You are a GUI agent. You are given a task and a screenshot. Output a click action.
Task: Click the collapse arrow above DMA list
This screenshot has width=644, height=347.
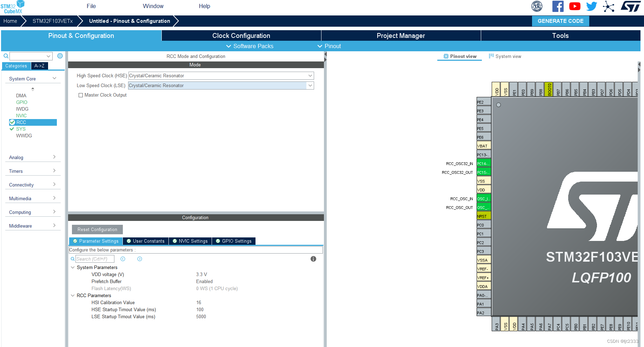click(x=33, y=89)
